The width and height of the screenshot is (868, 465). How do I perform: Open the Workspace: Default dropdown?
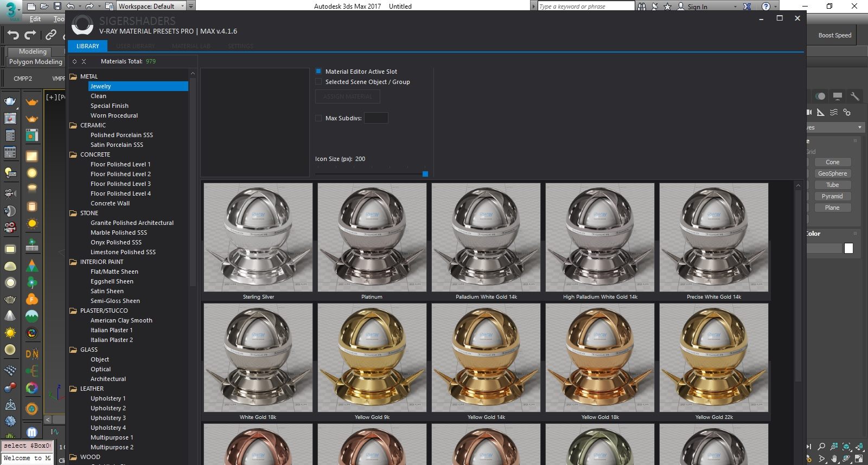[x=151, y=7]
